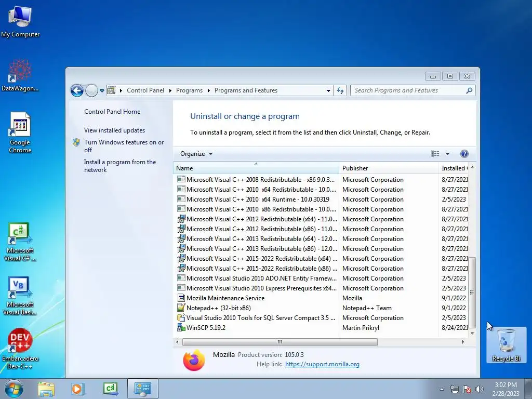The height and width of the screenshot is (399, 532).
Task: Click the Notepad++ program icon
Action: click(181, 308)
